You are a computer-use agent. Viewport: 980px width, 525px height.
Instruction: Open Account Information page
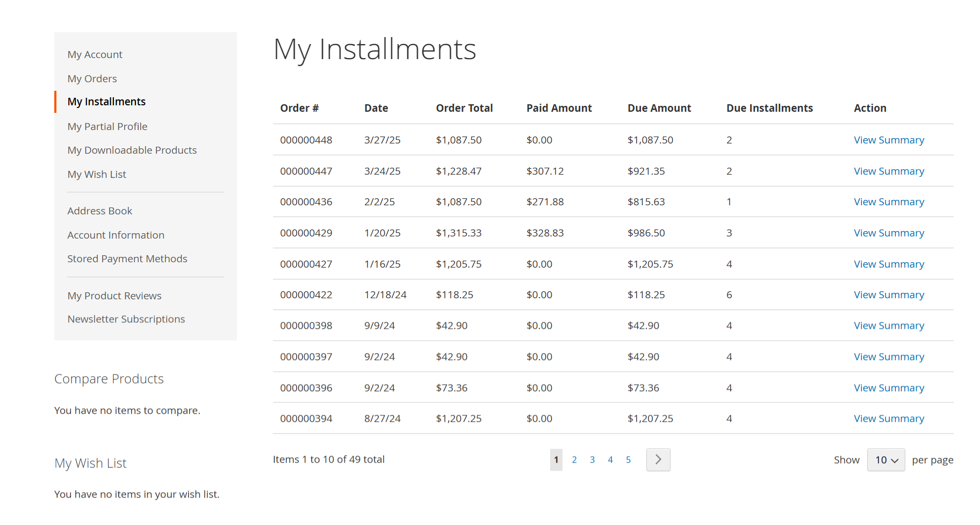(116, 235)
